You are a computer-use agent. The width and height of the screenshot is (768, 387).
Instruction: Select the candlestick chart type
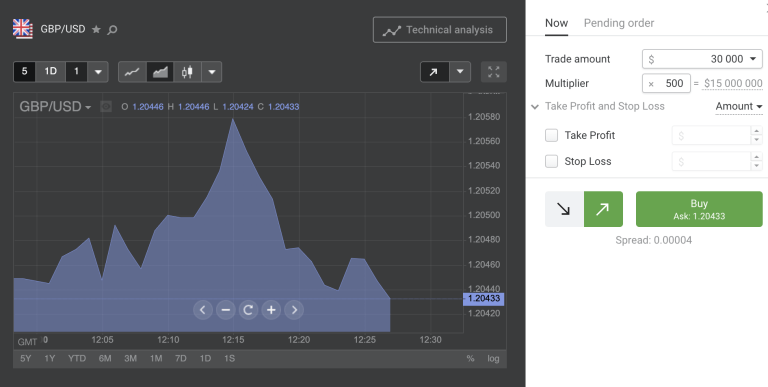(x=187, y=72)
